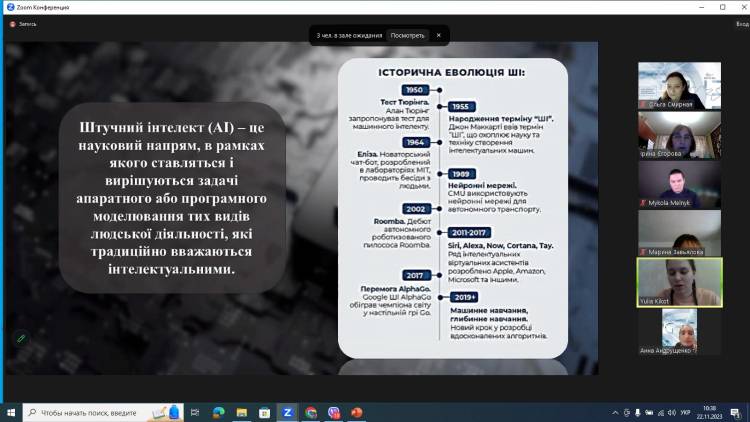Click the Windows taskbar search box
The width and height of the screenshot is (750, 422).
(98, 411)
